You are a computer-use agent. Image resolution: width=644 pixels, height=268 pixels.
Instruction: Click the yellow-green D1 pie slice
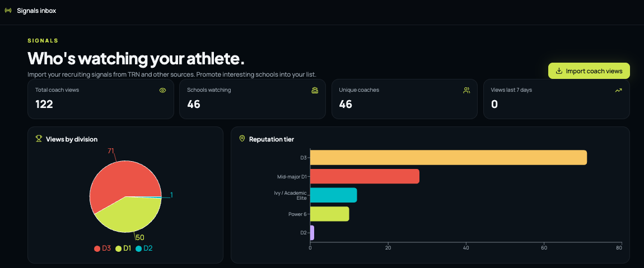click(132, 215)
